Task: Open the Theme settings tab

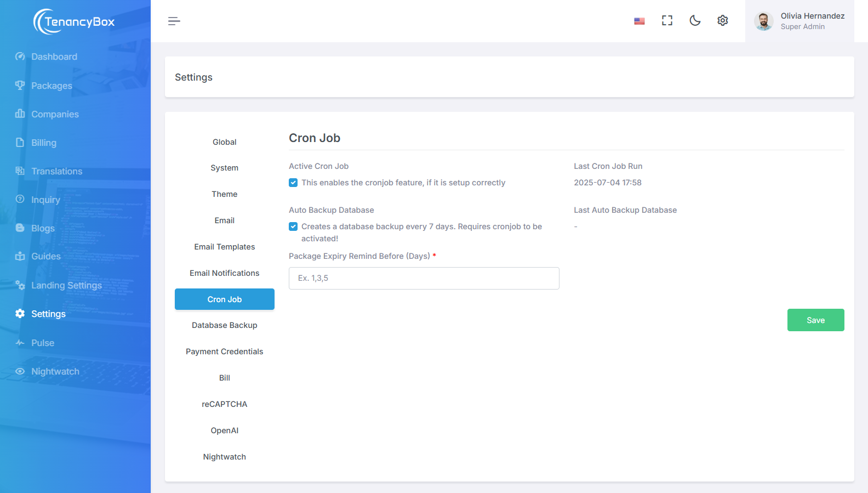Action: [x=225, y=194]
